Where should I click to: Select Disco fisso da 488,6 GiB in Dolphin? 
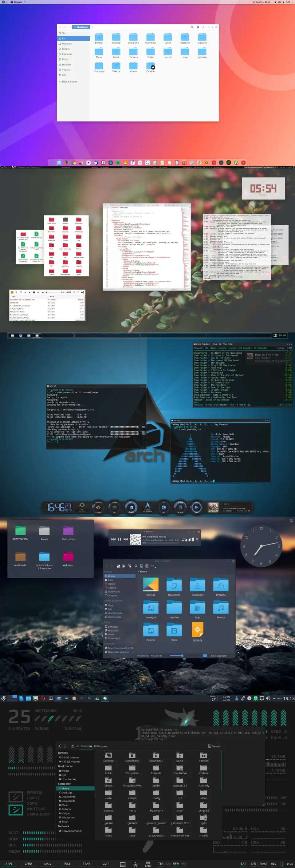click(120, 648)
